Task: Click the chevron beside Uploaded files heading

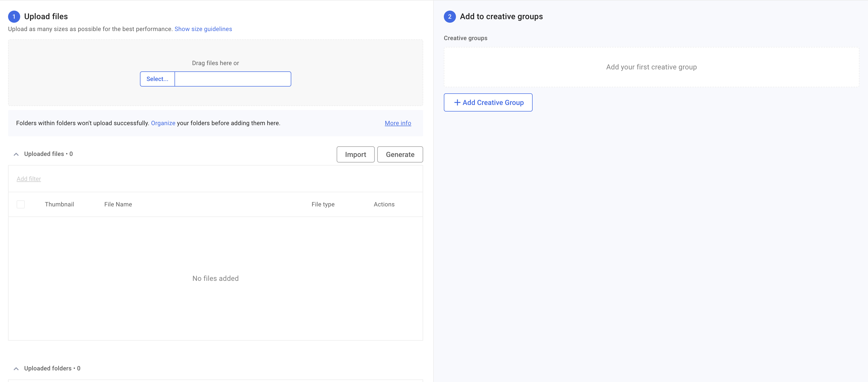Action: (16, 154)
